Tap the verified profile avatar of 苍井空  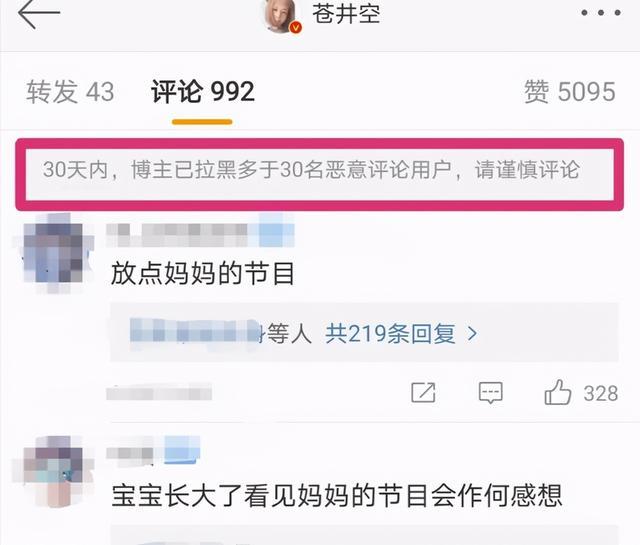tap(282, 16)
